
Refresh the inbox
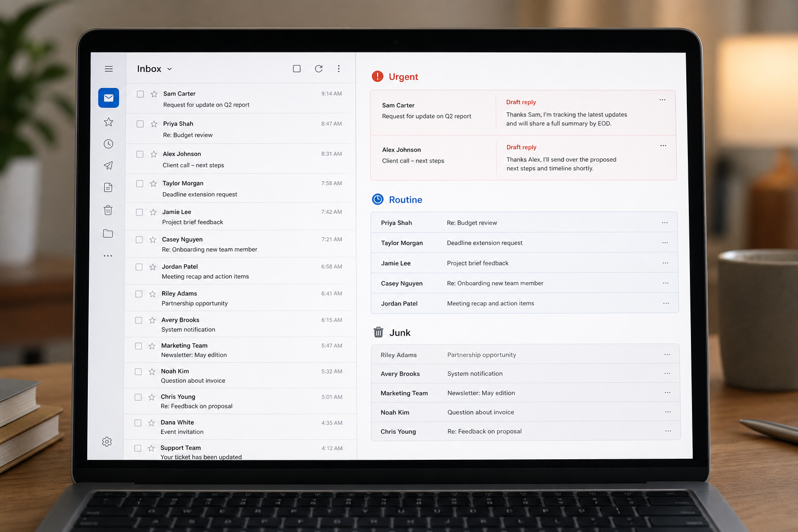coord(318,69)
